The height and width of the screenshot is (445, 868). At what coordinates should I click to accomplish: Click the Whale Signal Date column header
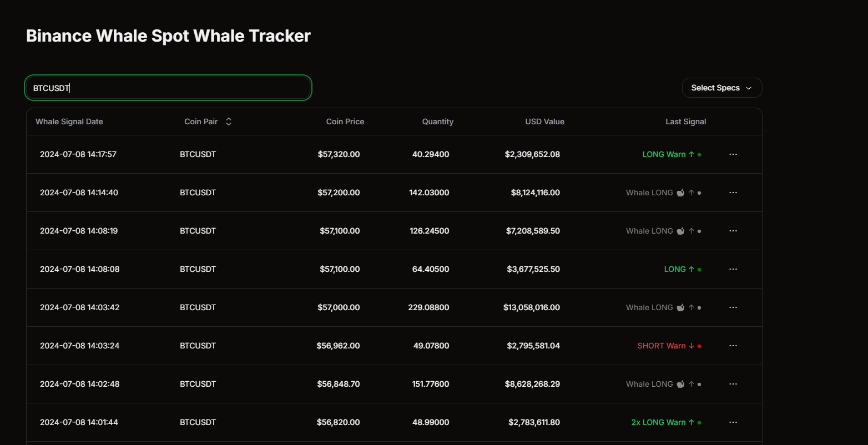[69, 122]
